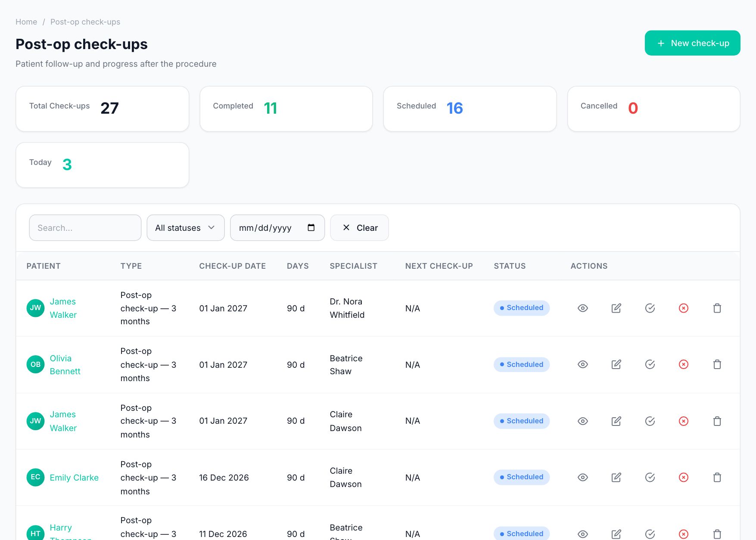The height and width of the screenshot is (540, 756).
Task: Create a New check-up
Action: coord(692,43)
